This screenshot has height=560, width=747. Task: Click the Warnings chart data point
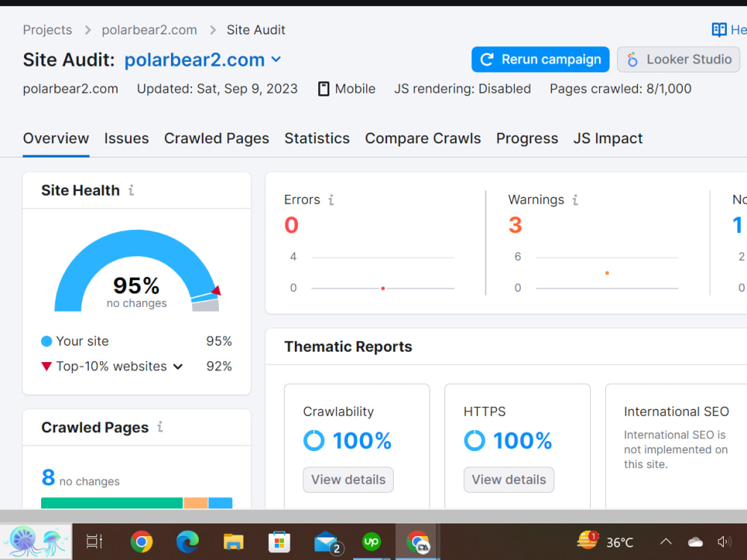(x=607, y=273)
